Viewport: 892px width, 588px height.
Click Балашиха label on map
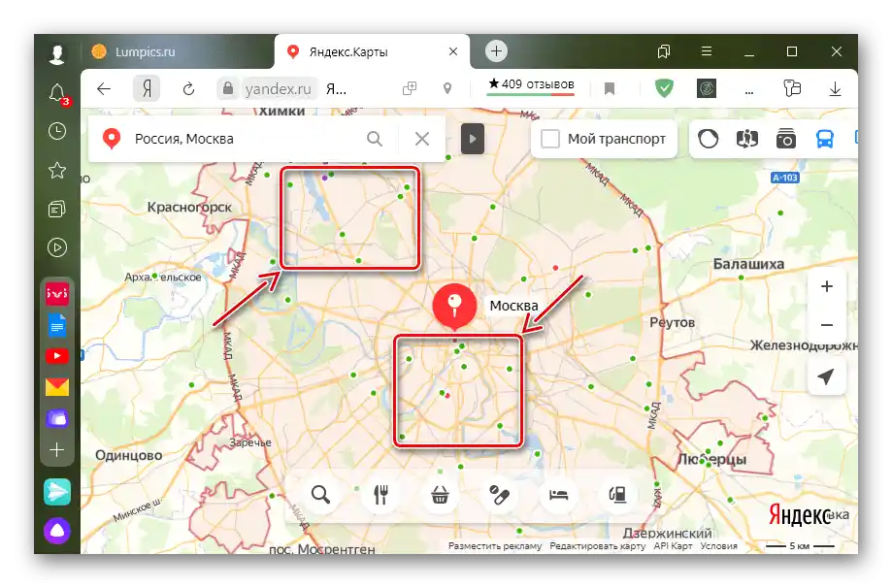[748, 264]
